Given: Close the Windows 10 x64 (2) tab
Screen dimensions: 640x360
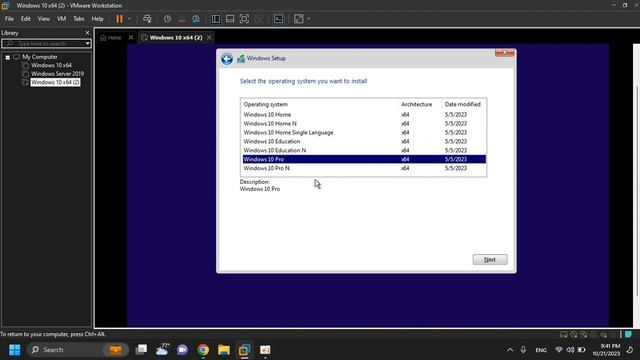Looking at the screenshot, I should point(209,38).
